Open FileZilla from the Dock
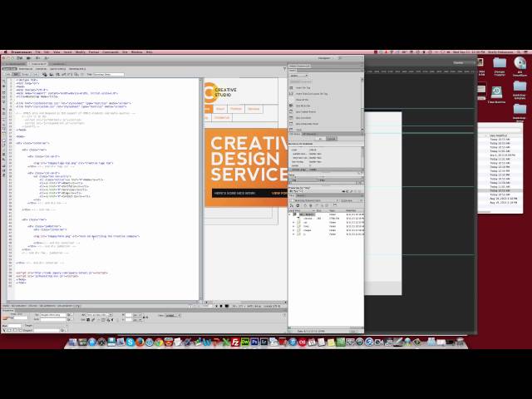This screenshot has height=399, width=532. pyautogui.click(x=235, y=342)
